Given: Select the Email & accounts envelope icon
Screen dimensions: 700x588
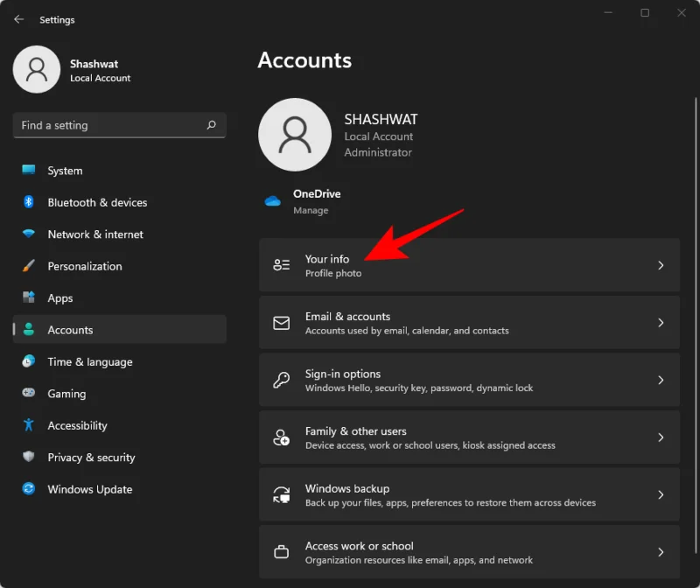Looking at the screenshot, I should (281, 323).
